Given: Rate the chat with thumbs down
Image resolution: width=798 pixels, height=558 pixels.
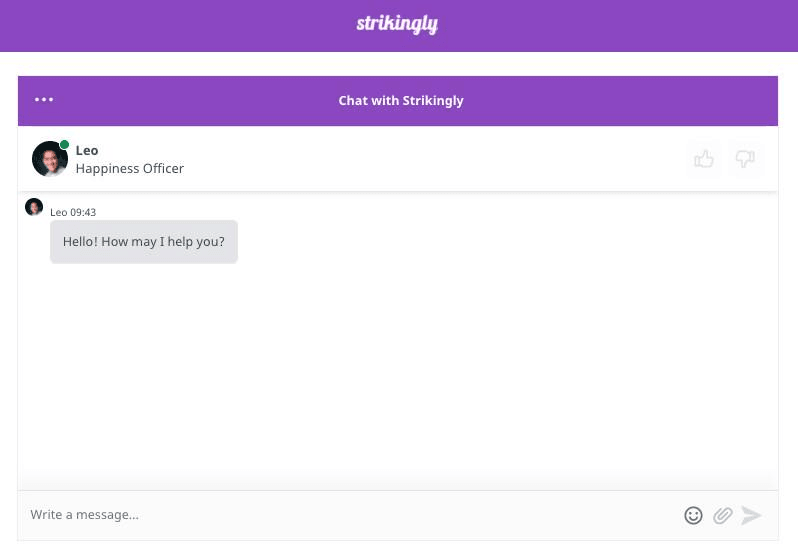Looking at the screenshot, I should [745, 159].
